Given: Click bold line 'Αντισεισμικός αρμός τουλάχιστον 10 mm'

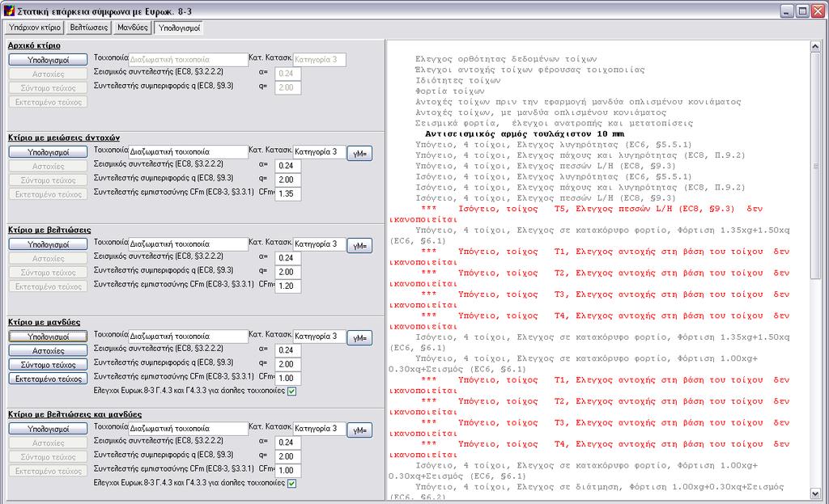Looking at the screenshot, I should [x=524, y=134].
